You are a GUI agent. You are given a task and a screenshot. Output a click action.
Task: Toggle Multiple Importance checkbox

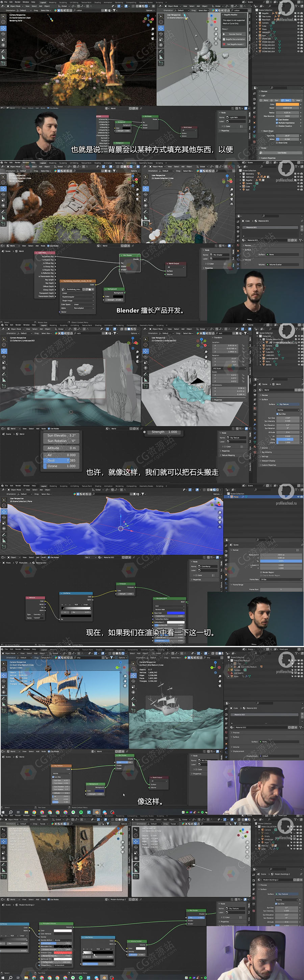[x=277, y=122]
